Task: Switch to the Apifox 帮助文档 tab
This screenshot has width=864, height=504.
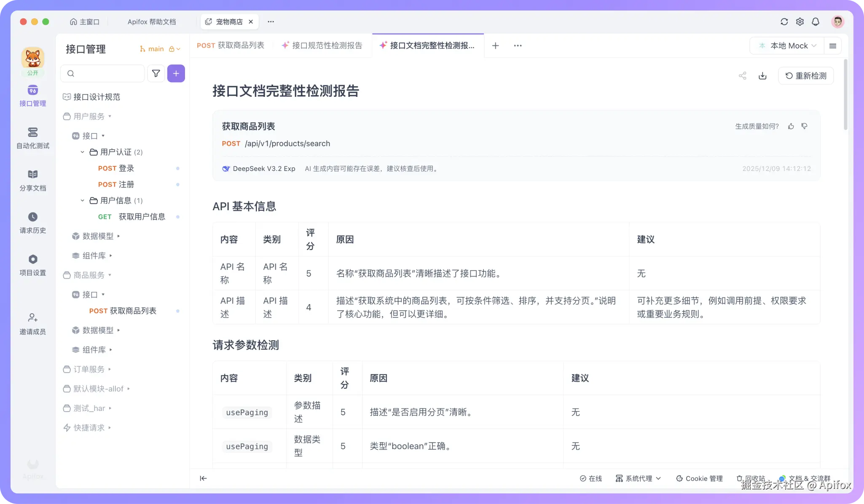Action: point(152,22)
